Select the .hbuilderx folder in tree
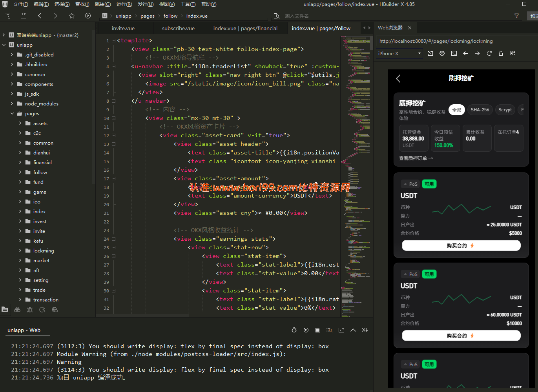 click(x=36, y=64)
